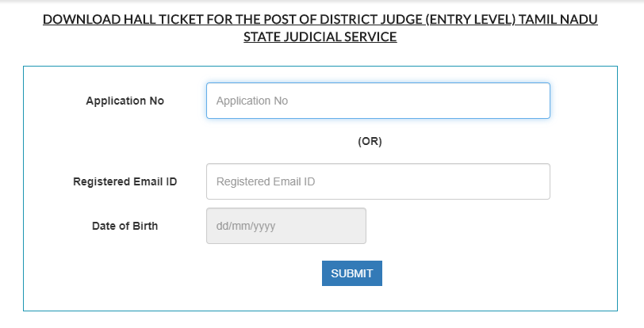
Task: Focus the Registered Email ID text box
Action: coord(378,181)
